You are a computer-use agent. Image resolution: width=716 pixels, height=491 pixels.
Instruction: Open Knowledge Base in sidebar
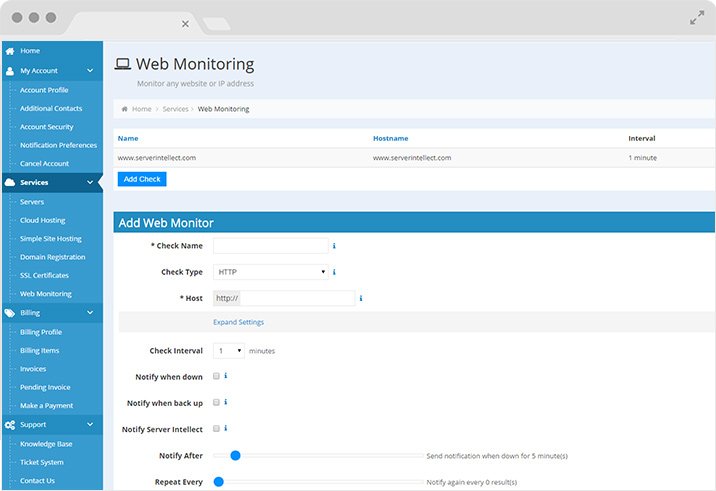pyautogui.click(x=46, y=444)
